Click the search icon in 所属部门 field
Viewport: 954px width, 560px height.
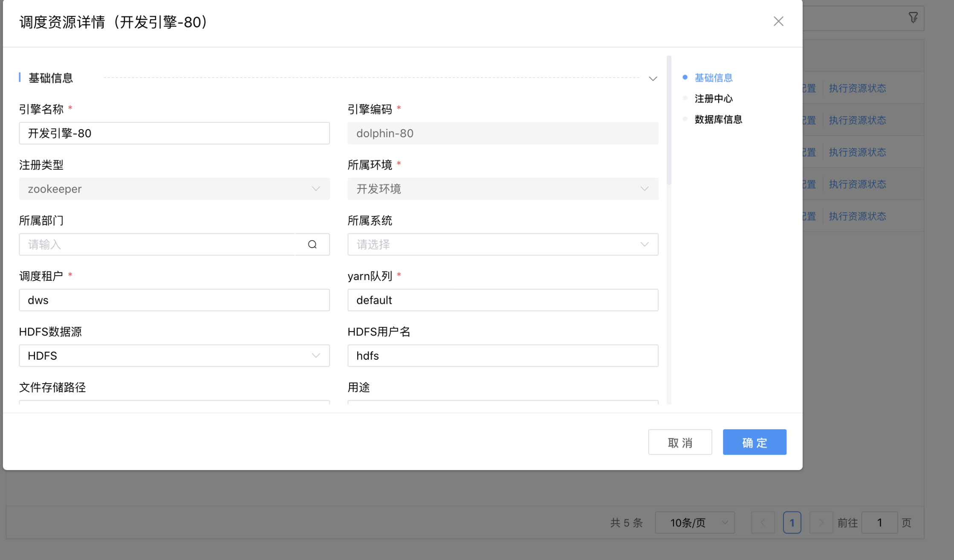click(x=312, y=245)
